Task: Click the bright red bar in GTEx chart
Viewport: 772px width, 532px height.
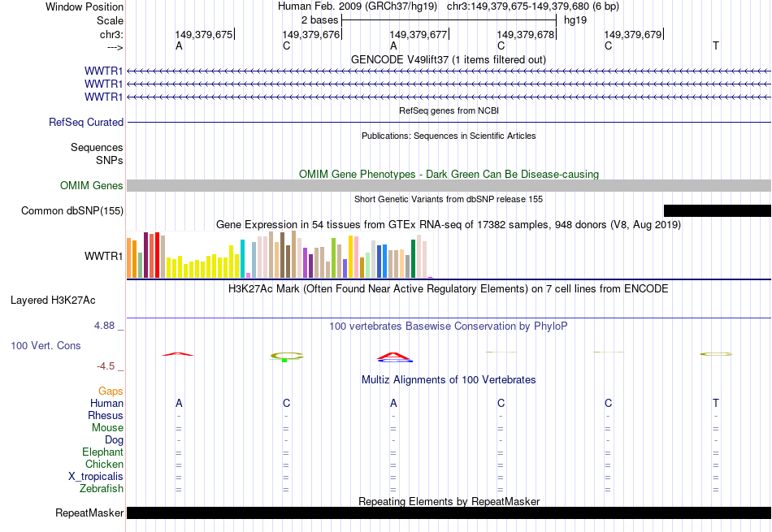Action: coord(157,255)
